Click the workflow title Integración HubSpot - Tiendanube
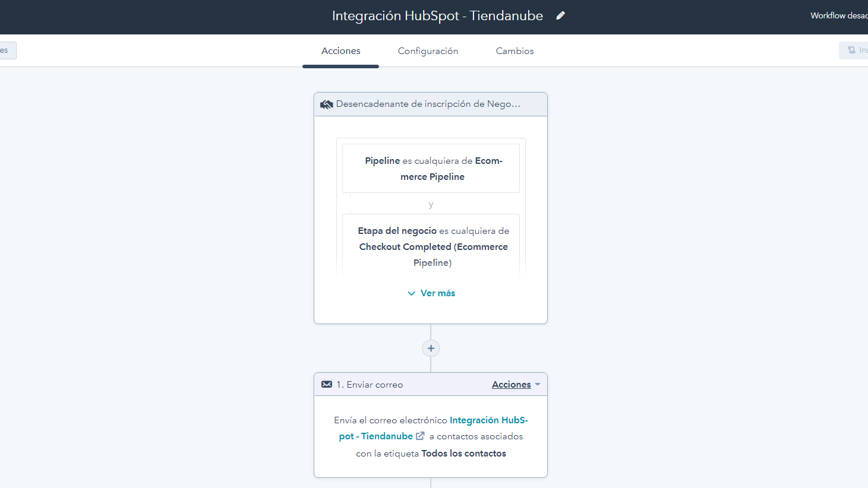 437,16
